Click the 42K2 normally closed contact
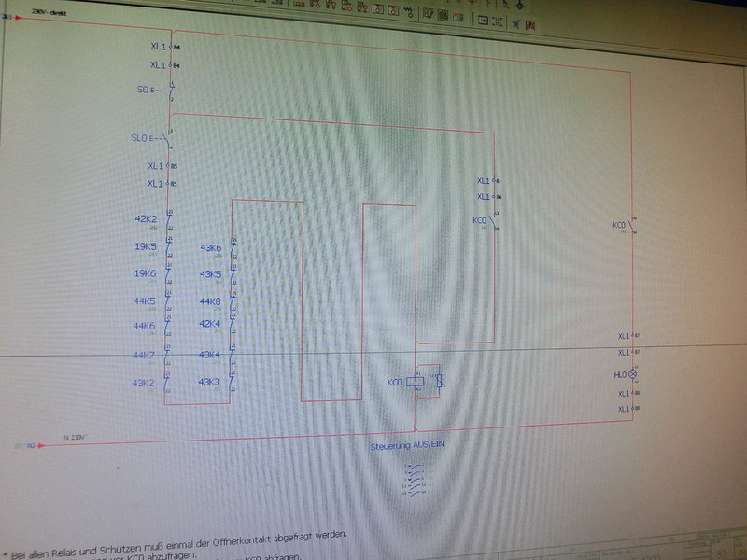747x560 pixels. pyautogui.click(x=168, y=221)
